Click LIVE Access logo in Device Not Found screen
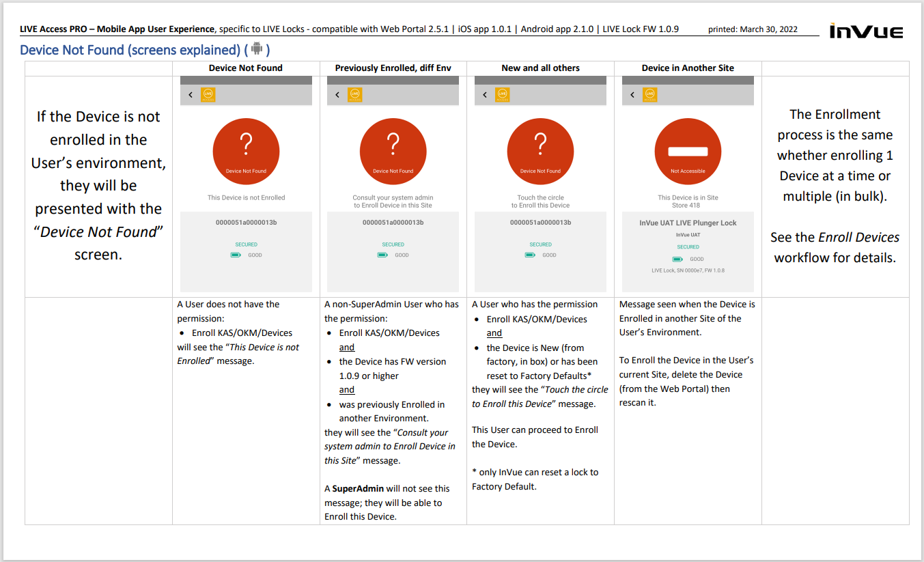This screenshot has height=562, width=924. pyautogui.click(x=208, y=95)
